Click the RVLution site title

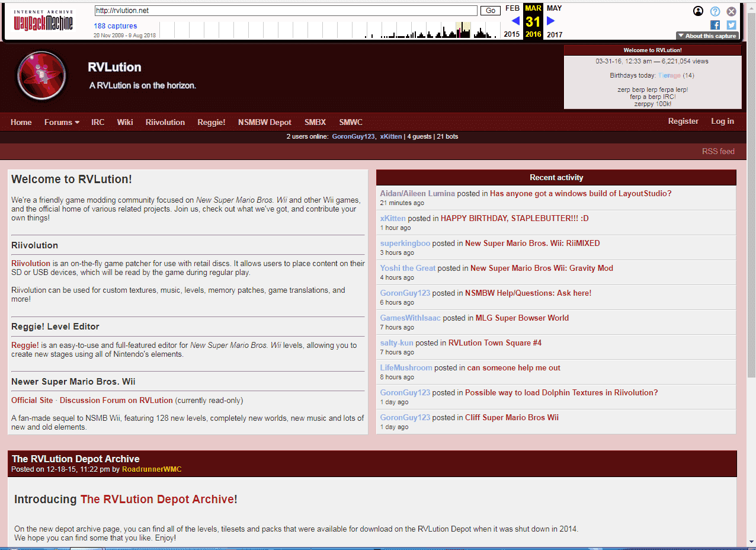point(114,67)
